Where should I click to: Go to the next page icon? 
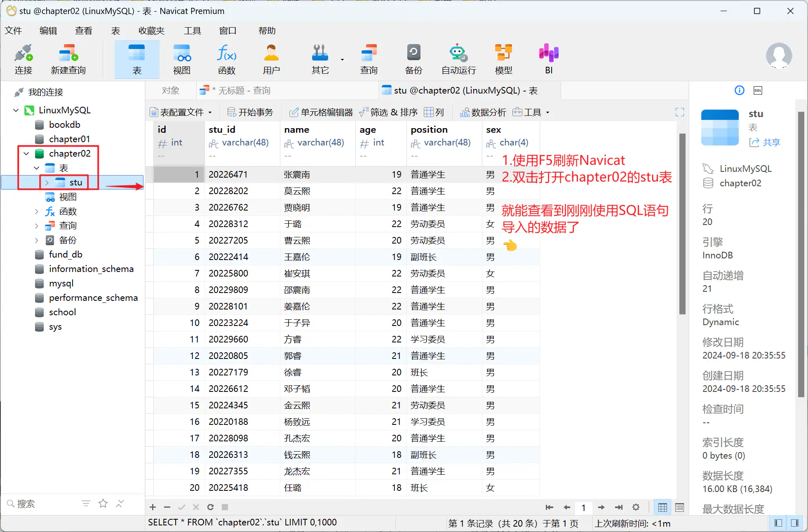[x=601, y=507]
